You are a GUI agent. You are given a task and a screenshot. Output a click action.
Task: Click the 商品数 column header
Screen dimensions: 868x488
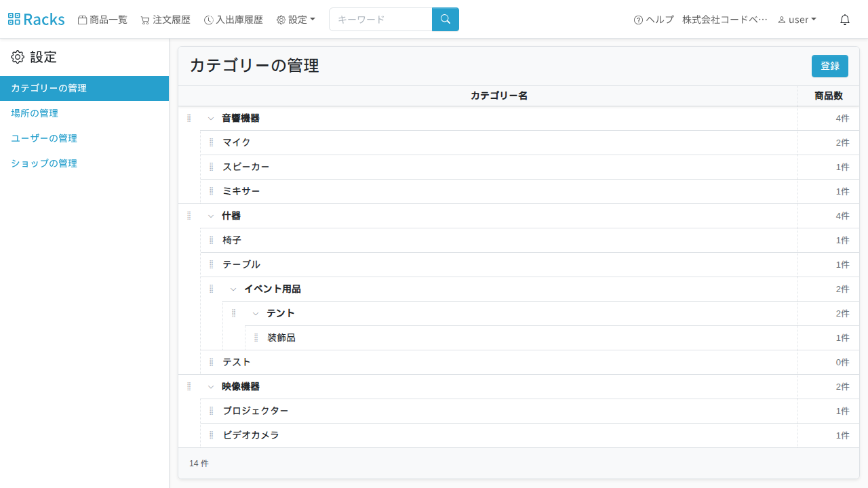tap(829, 96)
